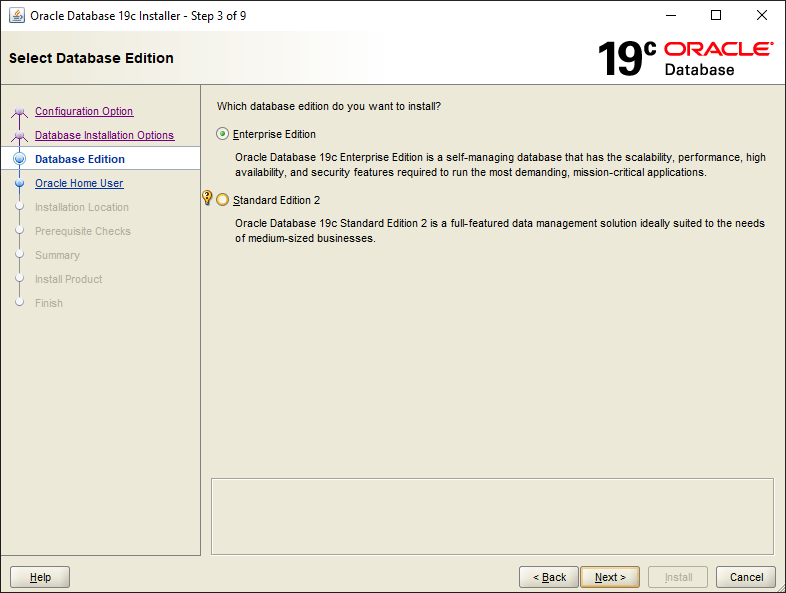Select the Enterprise Edition radio button

pos(222,134)
